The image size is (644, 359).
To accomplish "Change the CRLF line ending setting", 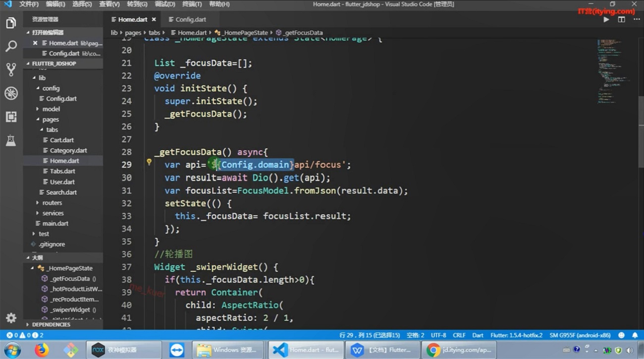I will pyautogui.click(x=459, y=335).
